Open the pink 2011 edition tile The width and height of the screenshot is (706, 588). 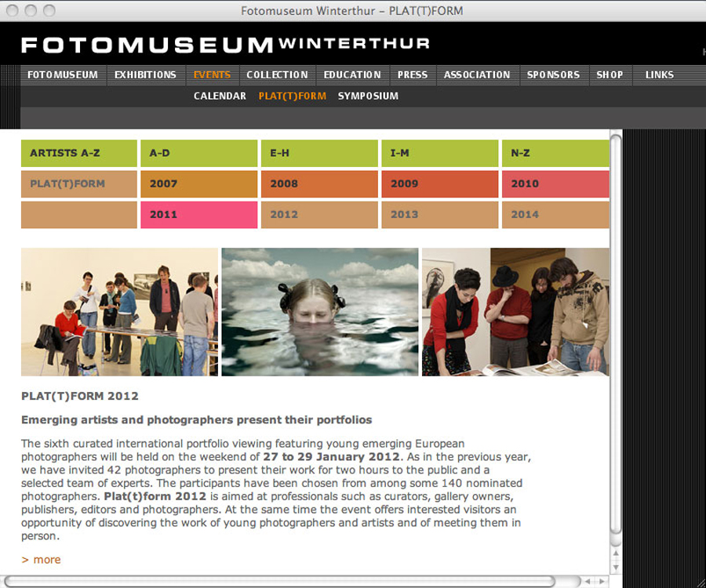199,215
